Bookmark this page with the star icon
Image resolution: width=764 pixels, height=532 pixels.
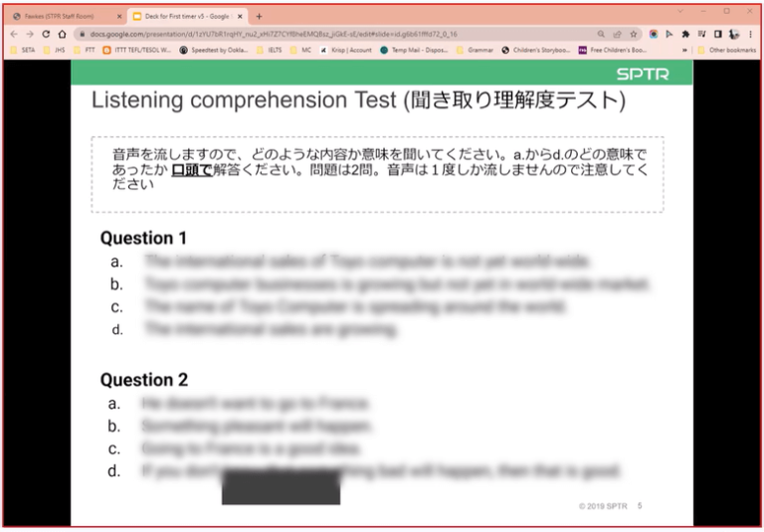(x=633, y=34)
